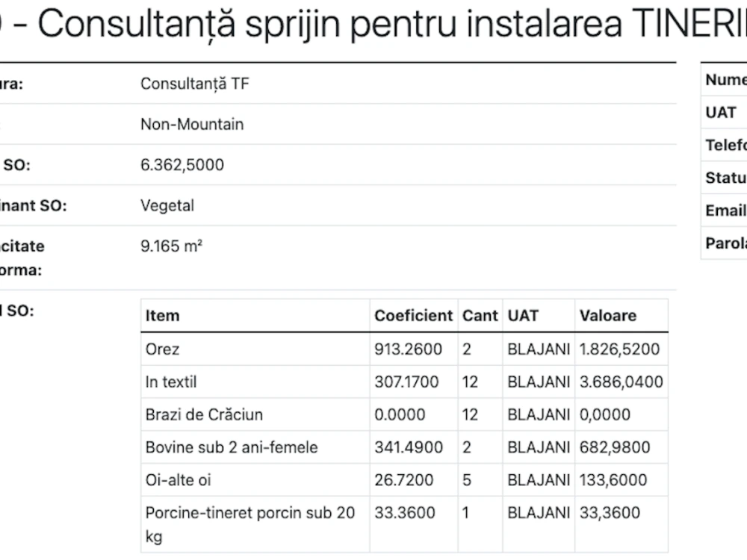Click the coefficient 913.2600
Image resolution: width=747 pixels, height=560 pixels.
point(408,349)
